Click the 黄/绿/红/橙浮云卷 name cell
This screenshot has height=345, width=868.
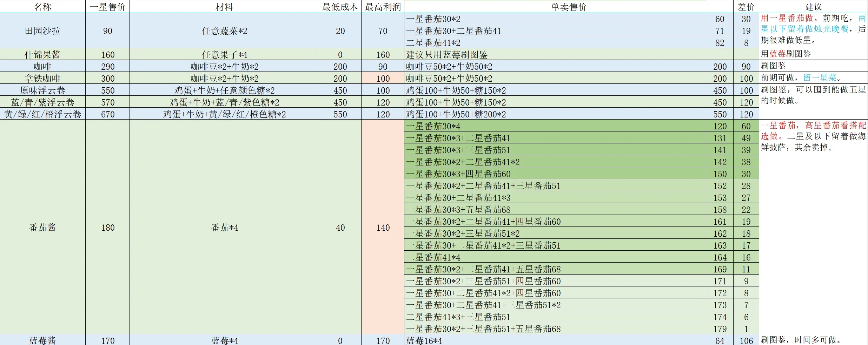[42, 114]
